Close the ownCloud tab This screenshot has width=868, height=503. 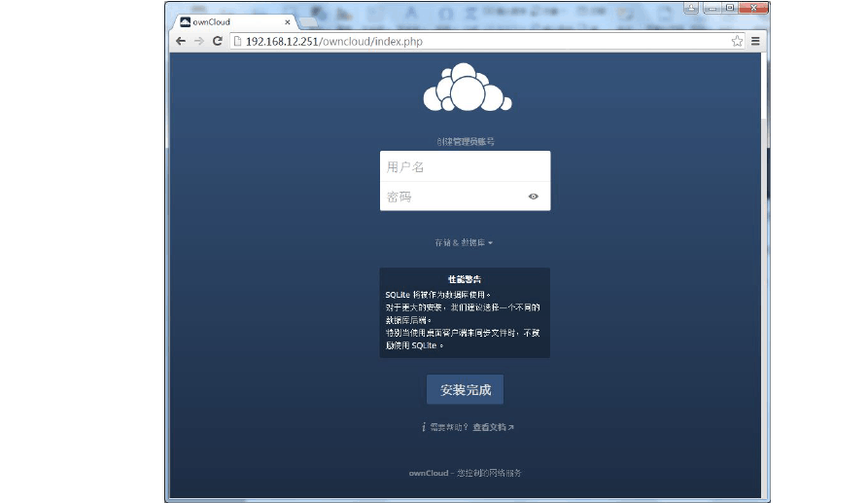[287, 21]
